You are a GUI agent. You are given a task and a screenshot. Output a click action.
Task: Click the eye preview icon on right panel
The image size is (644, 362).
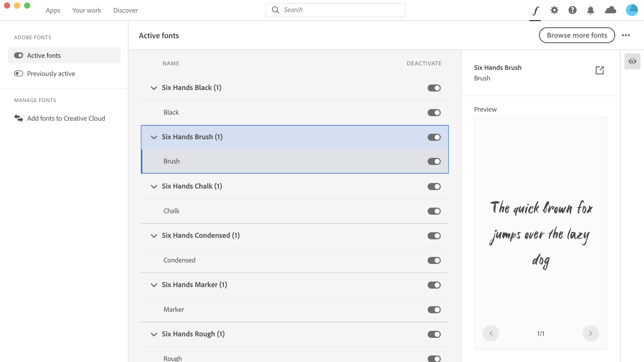(632, 61)
